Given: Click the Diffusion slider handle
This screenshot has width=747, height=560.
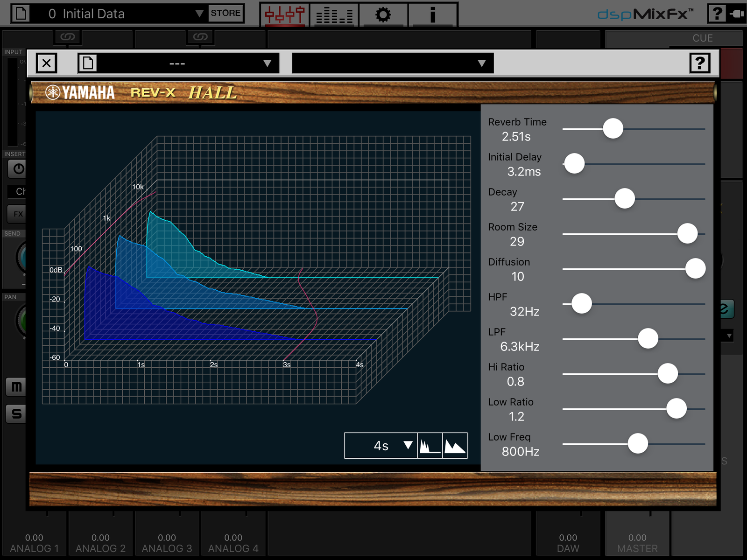Looking at the screenshot, I should 695,269.
